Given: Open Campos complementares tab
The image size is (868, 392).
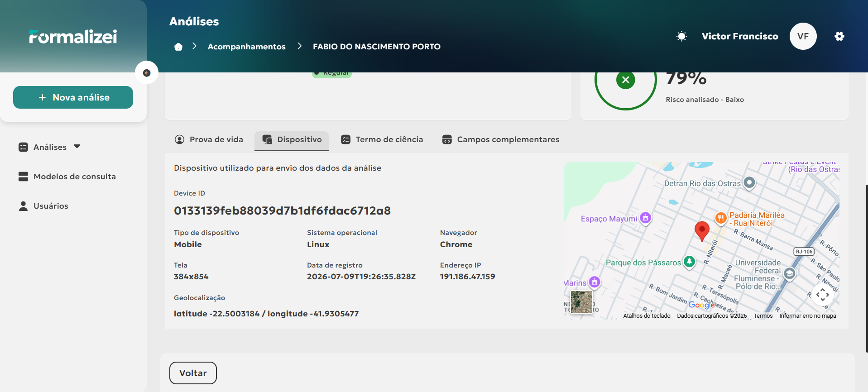Looking at the screenshot, I should pos(501,139).
